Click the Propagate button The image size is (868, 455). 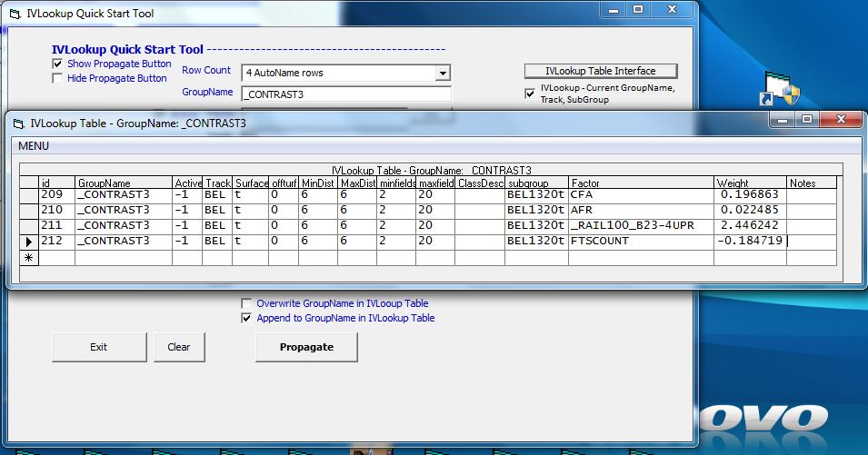coord(306,347)
